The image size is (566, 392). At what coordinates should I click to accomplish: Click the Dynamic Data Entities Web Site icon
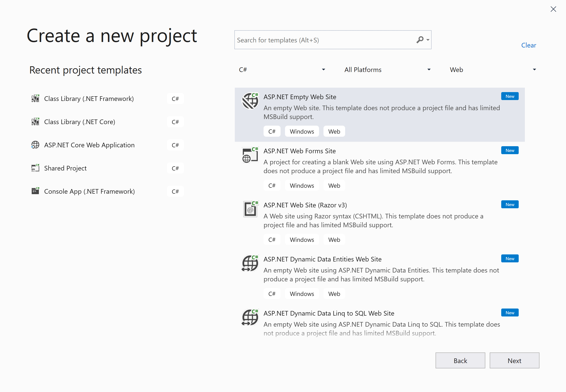point(250,263)
